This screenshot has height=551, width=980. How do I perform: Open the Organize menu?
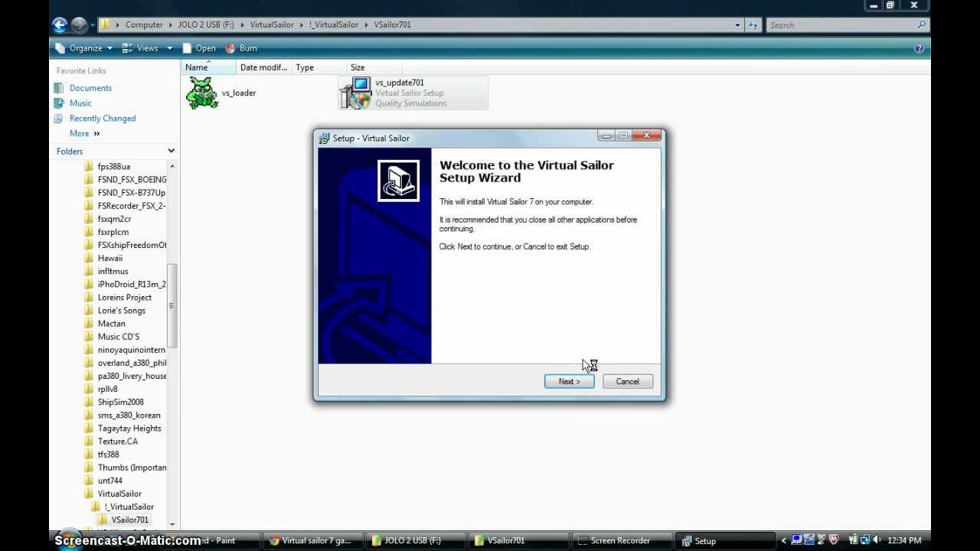[84, 48]
